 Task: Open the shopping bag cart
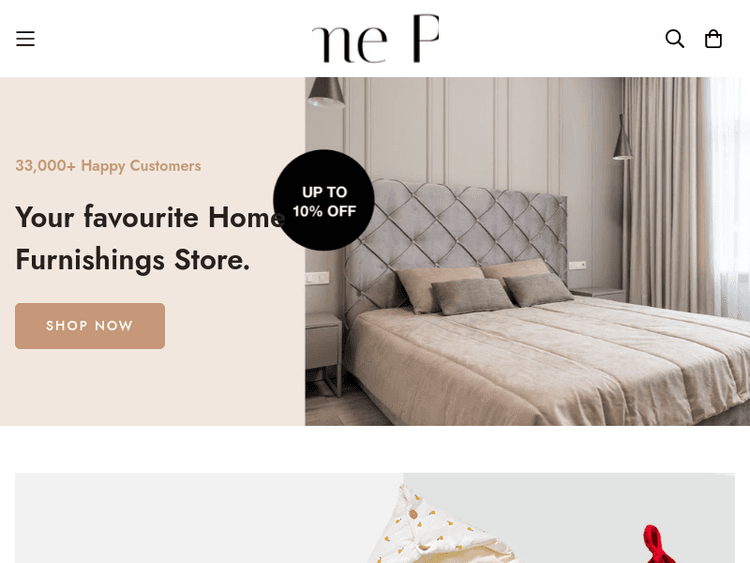(713, 39)
